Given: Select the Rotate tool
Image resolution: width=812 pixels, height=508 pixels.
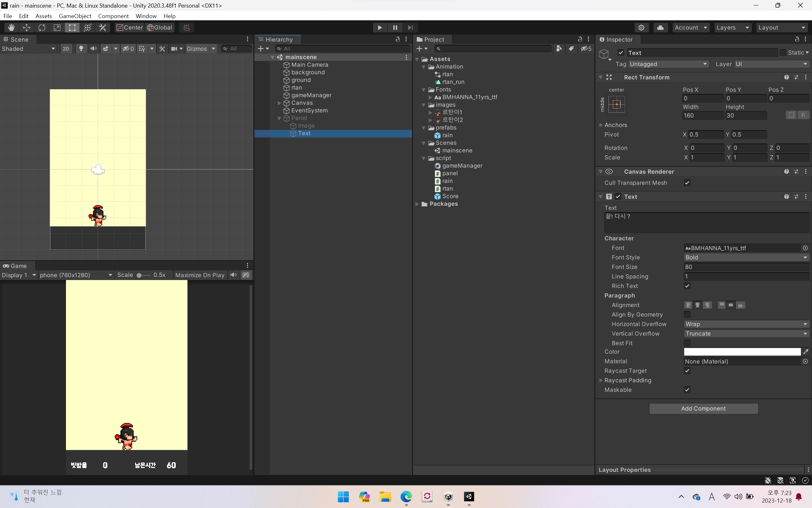Looking at the screenshot, I should (42, 28).
